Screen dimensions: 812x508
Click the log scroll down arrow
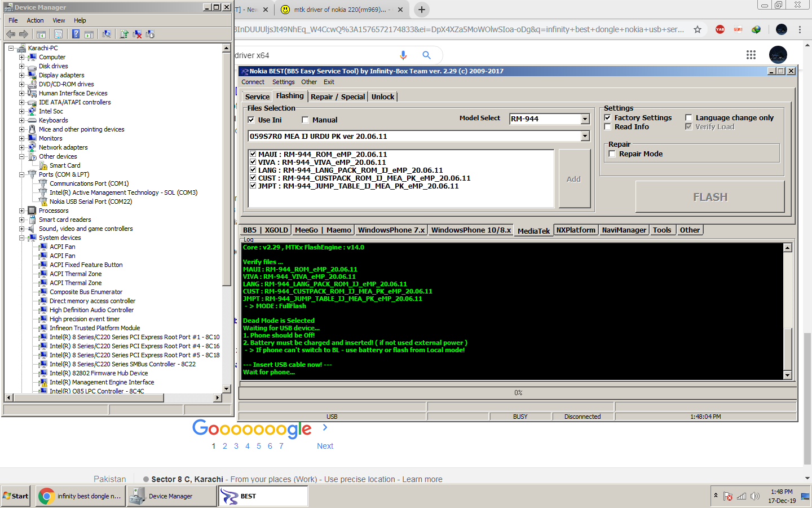point(788,375)
